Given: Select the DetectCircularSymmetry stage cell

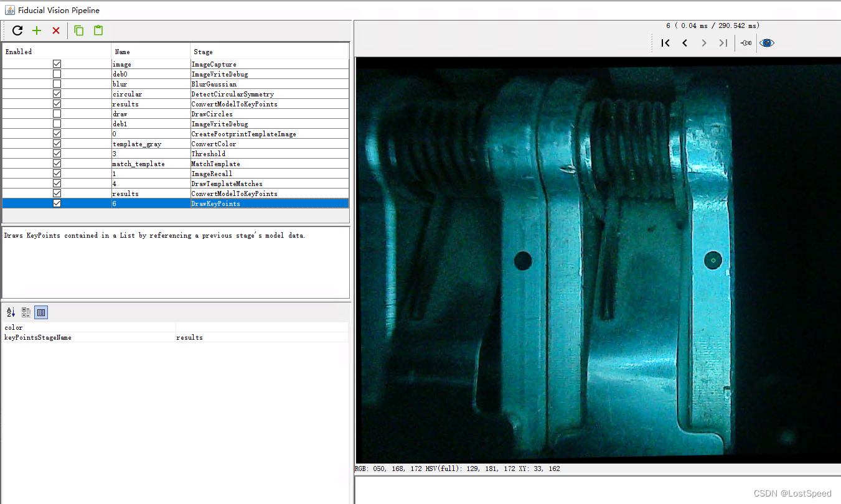Looking at the screenshot, I should click(x=270, y=94).
